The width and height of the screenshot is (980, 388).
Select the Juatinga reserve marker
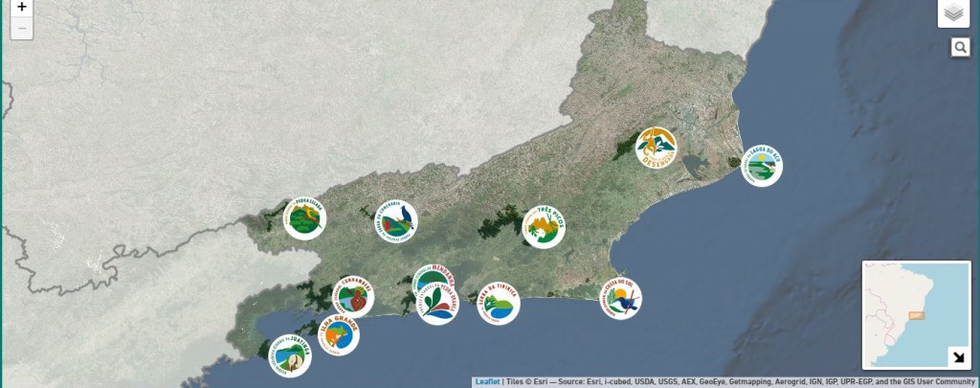pyautogui.click(x=290, y=356)
